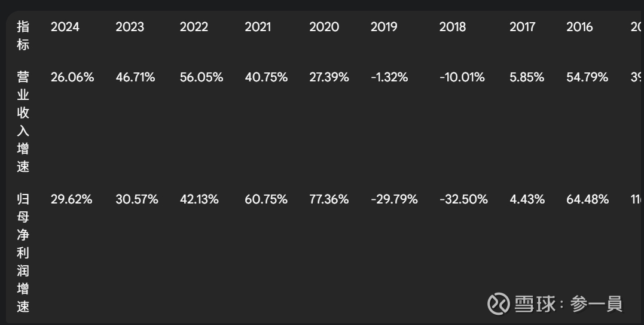Click the 2021 year header

coord(258,27)
